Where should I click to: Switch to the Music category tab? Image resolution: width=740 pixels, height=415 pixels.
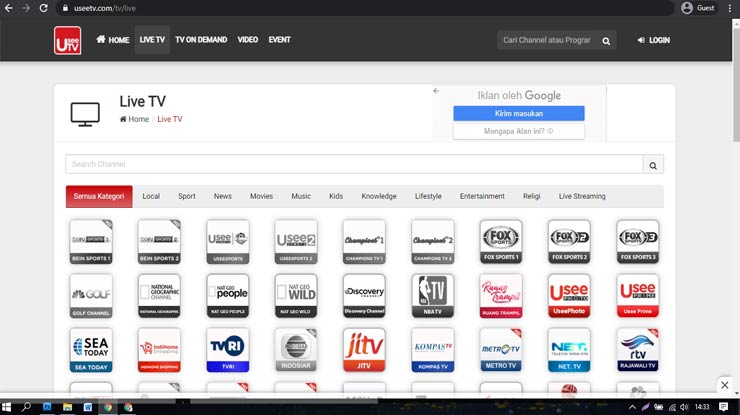tap(301, 196)
